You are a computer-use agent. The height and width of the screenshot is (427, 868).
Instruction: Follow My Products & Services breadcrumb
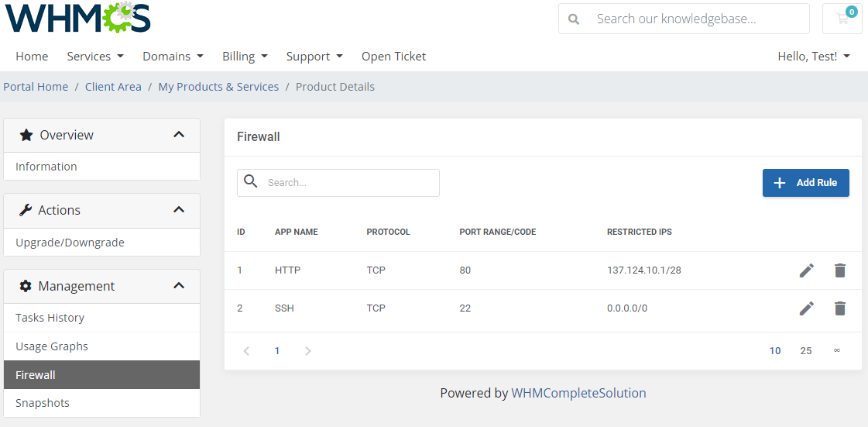(218, 86)
